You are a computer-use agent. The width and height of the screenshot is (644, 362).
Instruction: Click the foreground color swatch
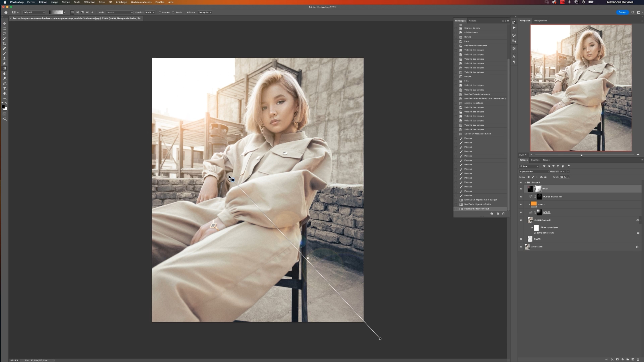(x=3, y=107)
